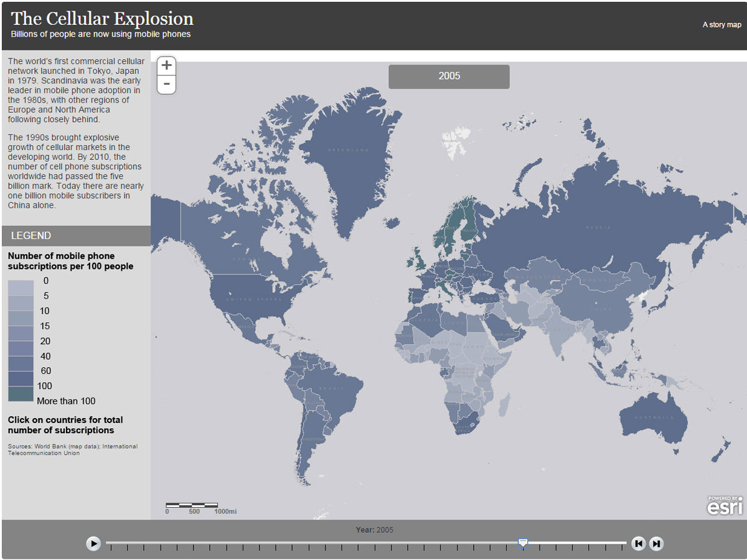Screen dimensions: 747x560
Task: Click the Powered by esri logo
Action: click(725, 505)
